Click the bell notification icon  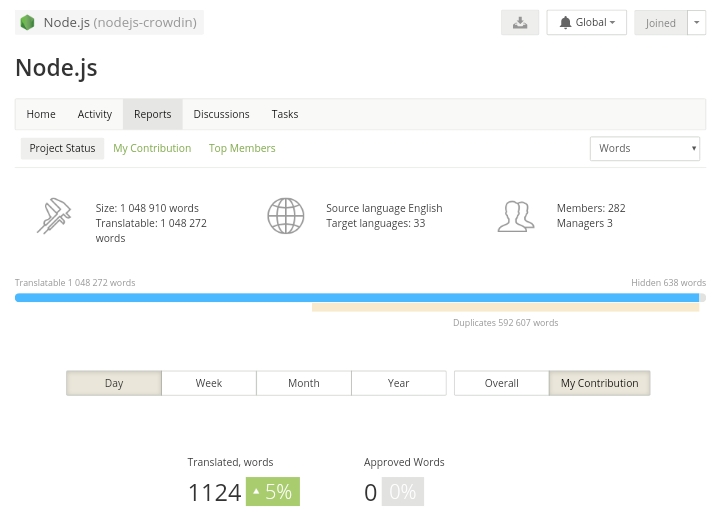pyautogui.click(x=565, y=22)
